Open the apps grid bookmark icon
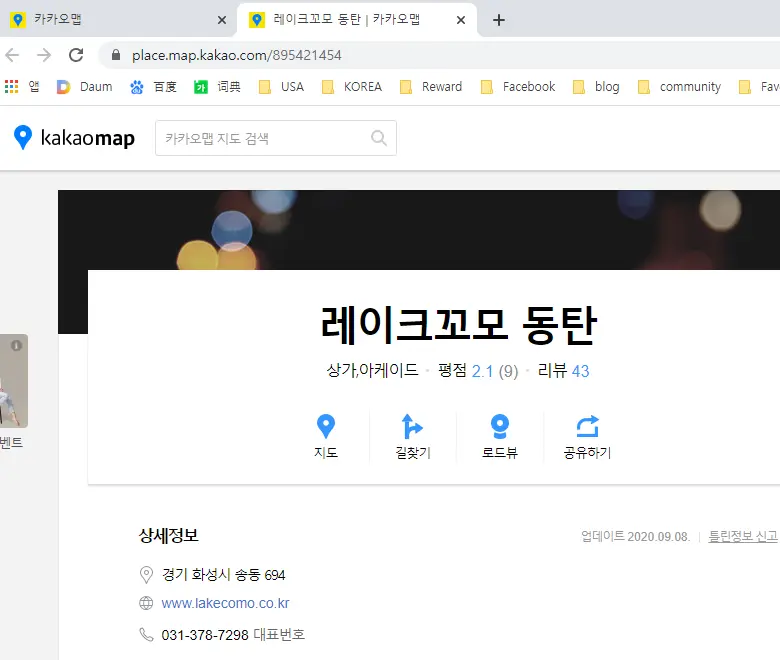780x660 pixels. 11,87
